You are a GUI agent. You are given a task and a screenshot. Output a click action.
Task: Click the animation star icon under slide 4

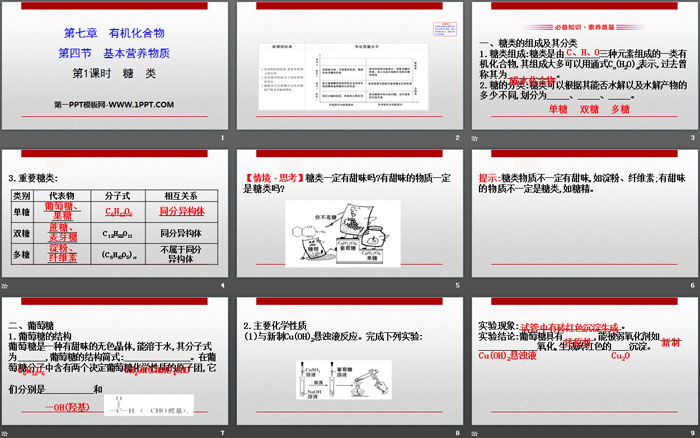pyautogui.click(x=4, y=286)
